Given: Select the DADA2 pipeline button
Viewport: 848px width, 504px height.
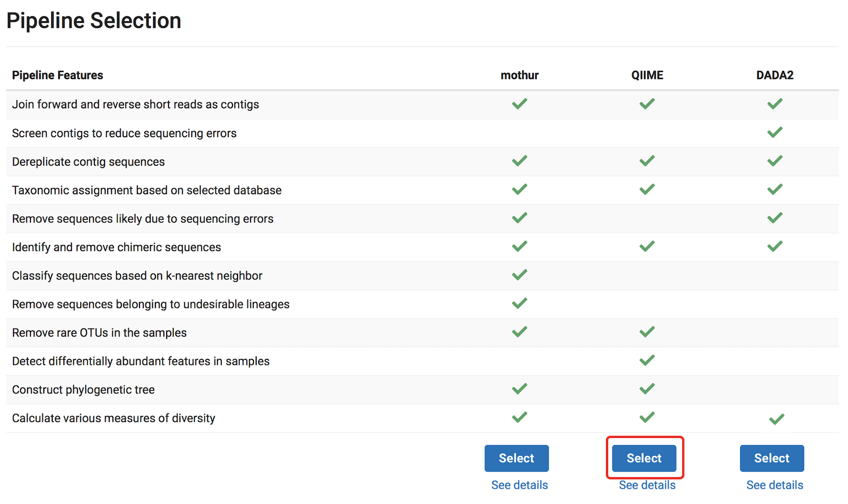Looking at the screenshot, I should pyautogui.click(x=772, y=458).
